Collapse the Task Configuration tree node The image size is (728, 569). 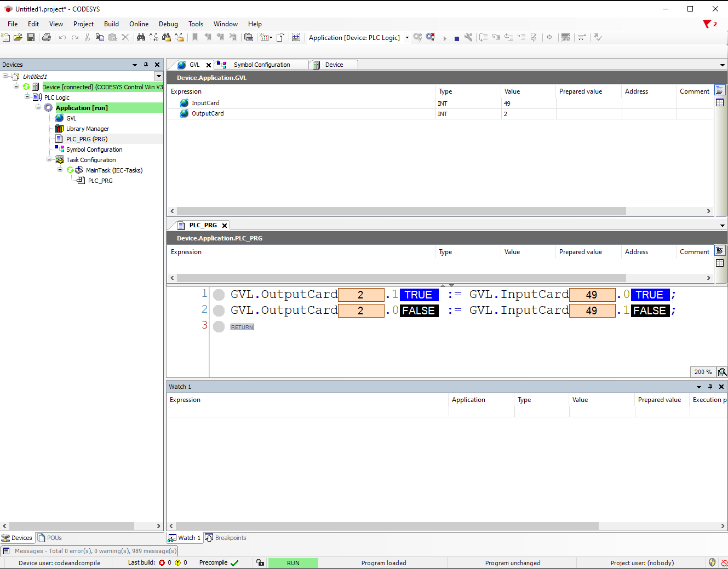pos(49,160)
